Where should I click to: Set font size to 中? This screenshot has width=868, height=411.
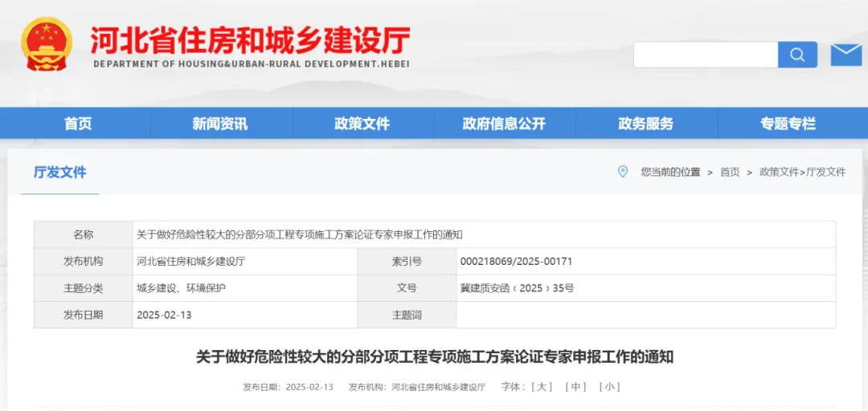click(575, 387)
